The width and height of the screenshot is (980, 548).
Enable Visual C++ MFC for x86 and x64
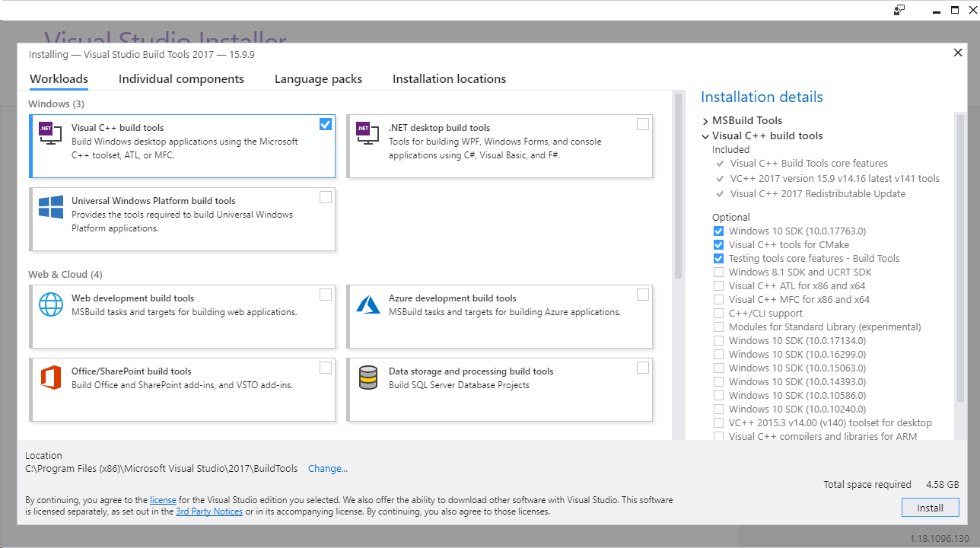(x=718, y=300)
